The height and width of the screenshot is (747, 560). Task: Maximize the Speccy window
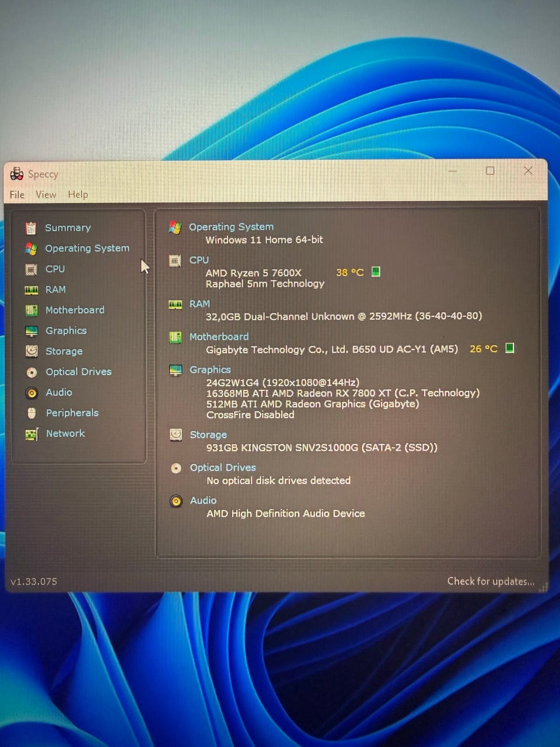(490, 171)
